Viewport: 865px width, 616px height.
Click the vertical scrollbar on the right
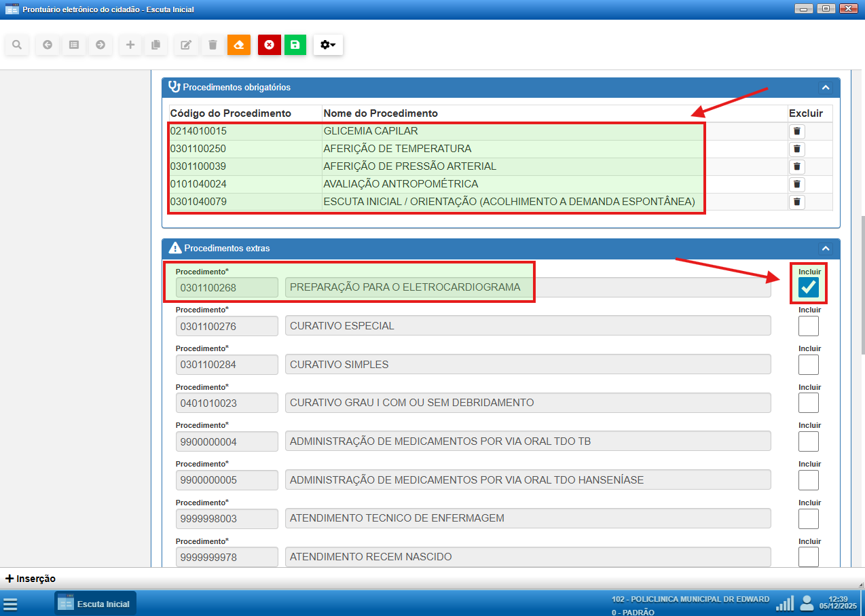pyautogui.click(x=862, y=285)
